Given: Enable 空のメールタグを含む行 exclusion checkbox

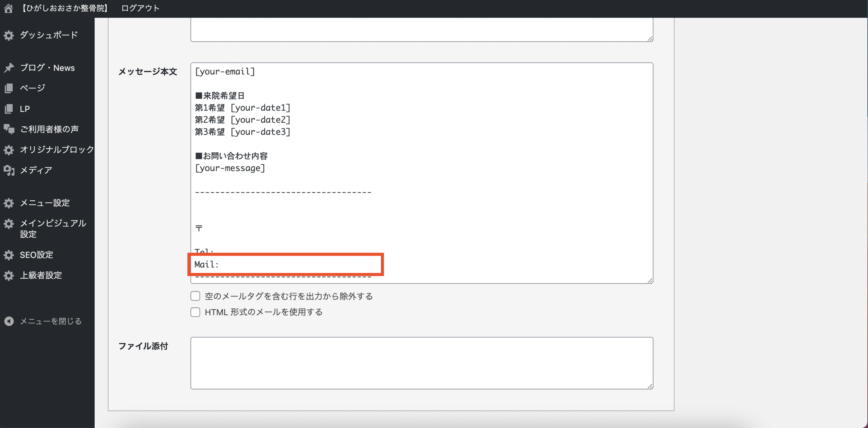Looking at the screenshot, I should [x=195, y=296].
